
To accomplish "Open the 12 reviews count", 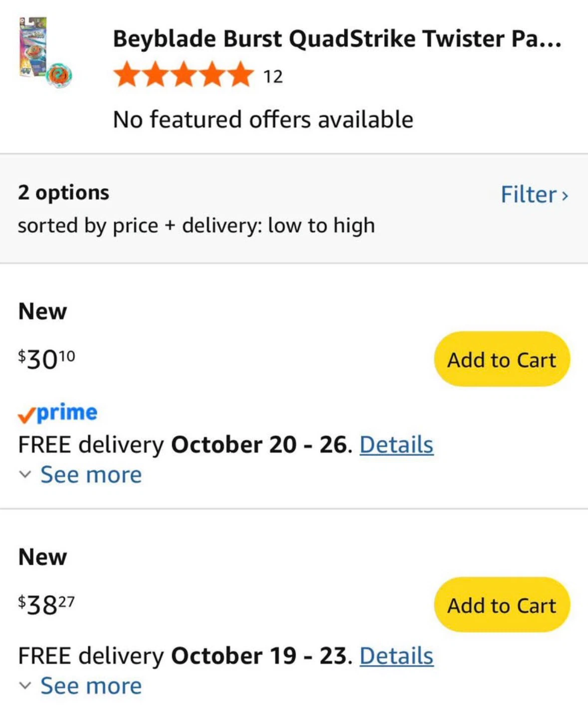I will [273, 76].
